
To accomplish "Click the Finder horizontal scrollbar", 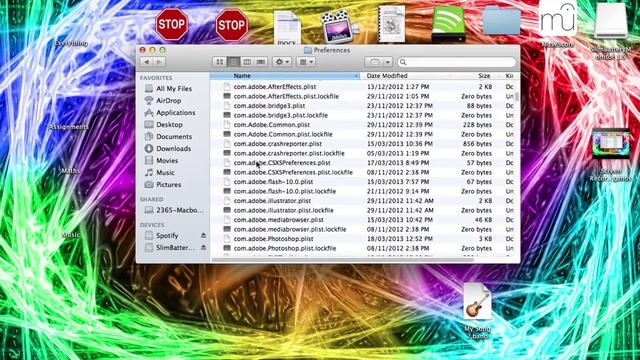I will [x=343, y=259].
